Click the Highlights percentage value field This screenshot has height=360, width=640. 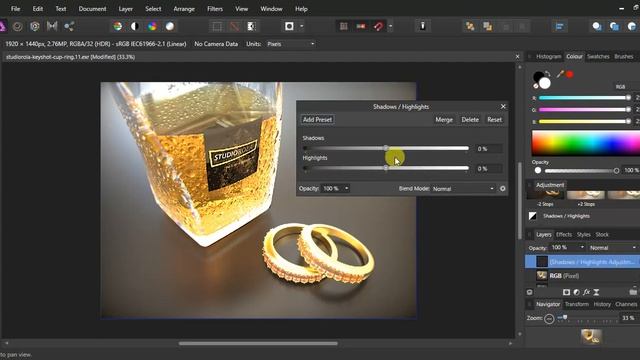(488, 169)
